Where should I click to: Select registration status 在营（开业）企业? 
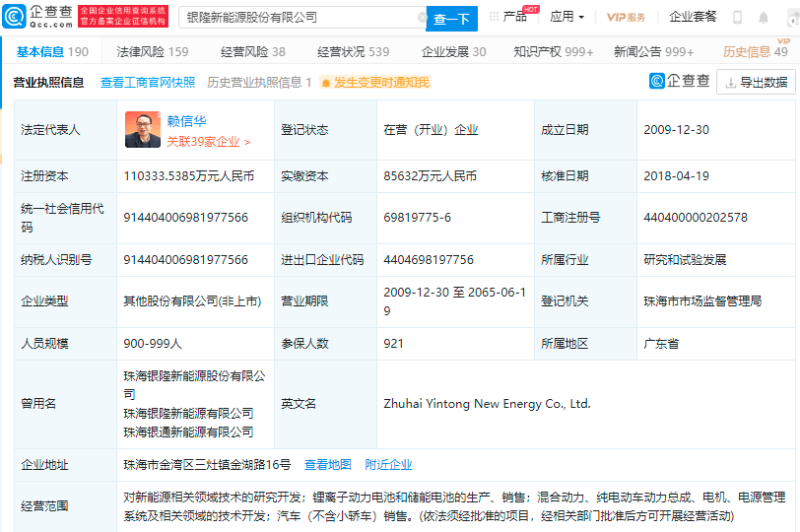point(431,130)
